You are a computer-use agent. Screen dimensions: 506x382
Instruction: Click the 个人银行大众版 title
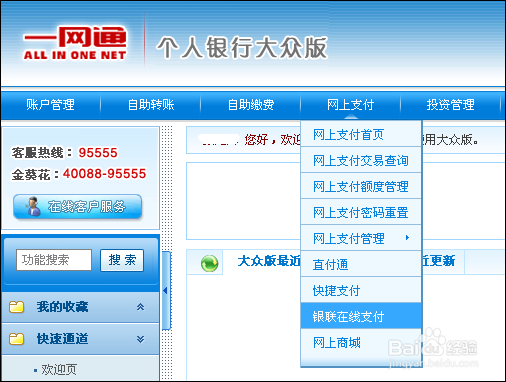click(242, 47)
